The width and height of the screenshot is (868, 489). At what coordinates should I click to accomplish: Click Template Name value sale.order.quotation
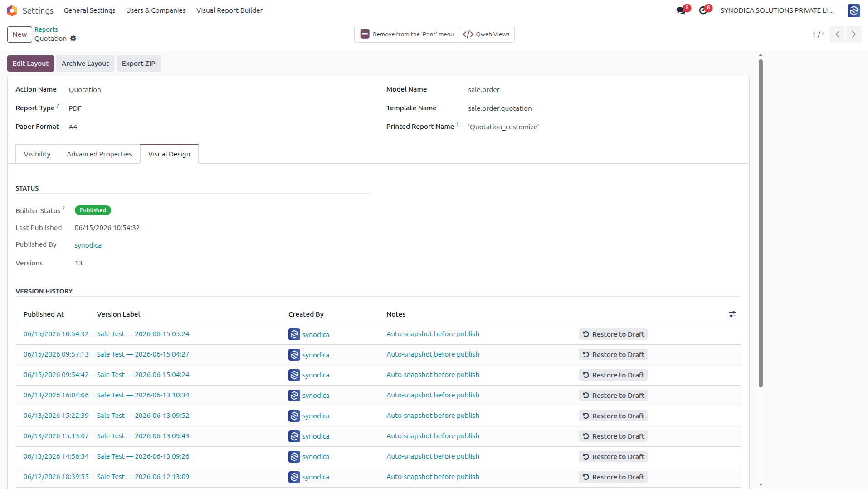click(x=500, y=108)
